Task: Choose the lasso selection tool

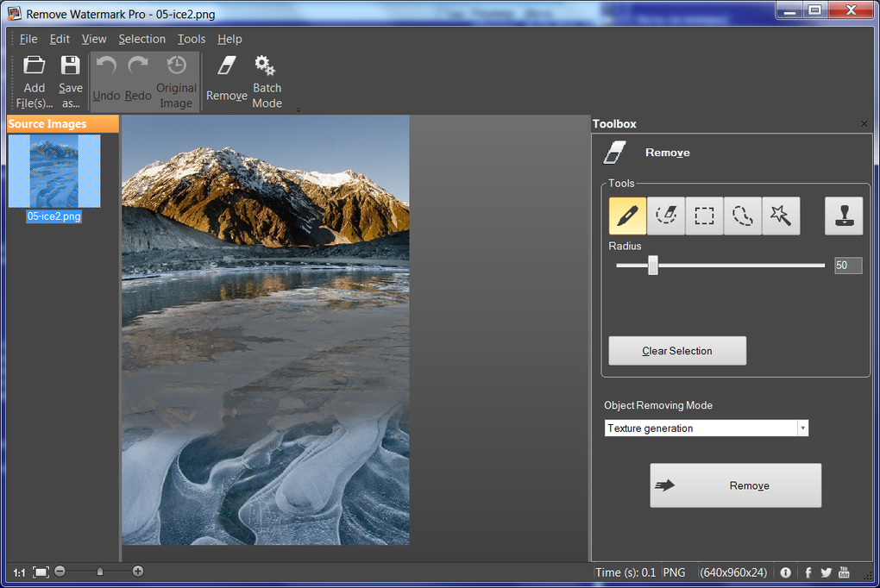Action: click(x=742, y=216)
